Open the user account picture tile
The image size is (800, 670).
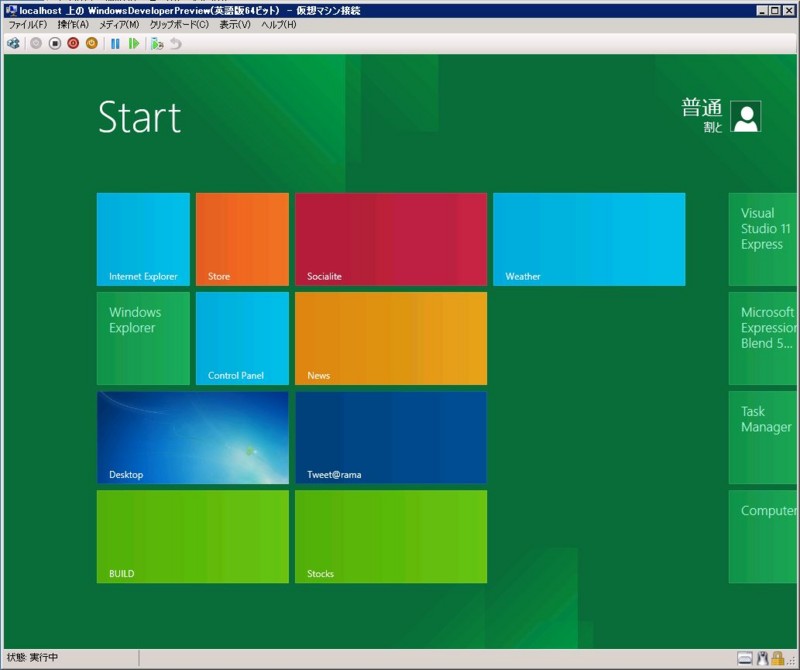[745, 116]
